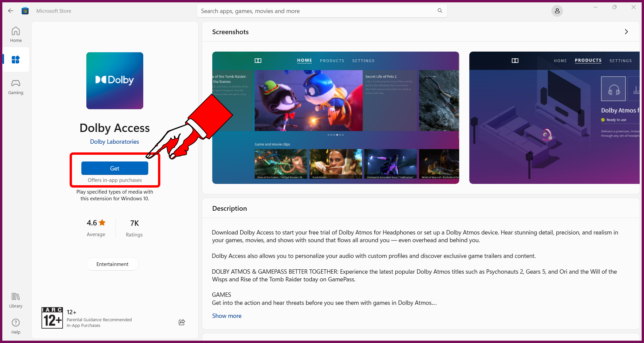The height and width of the screenshot is (343, 644).
Task: Select the Apps grid icon in sidebar
Action: [15, 59]
